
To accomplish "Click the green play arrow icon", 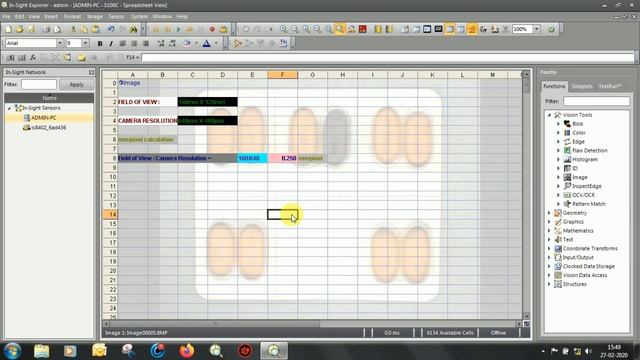I will (x=178, y=29).
